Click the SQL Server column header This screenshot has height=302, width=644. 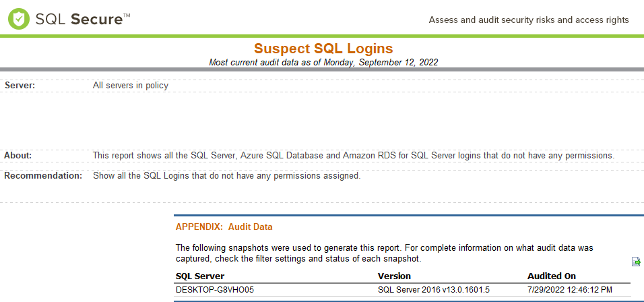click(x=200, y=276)
